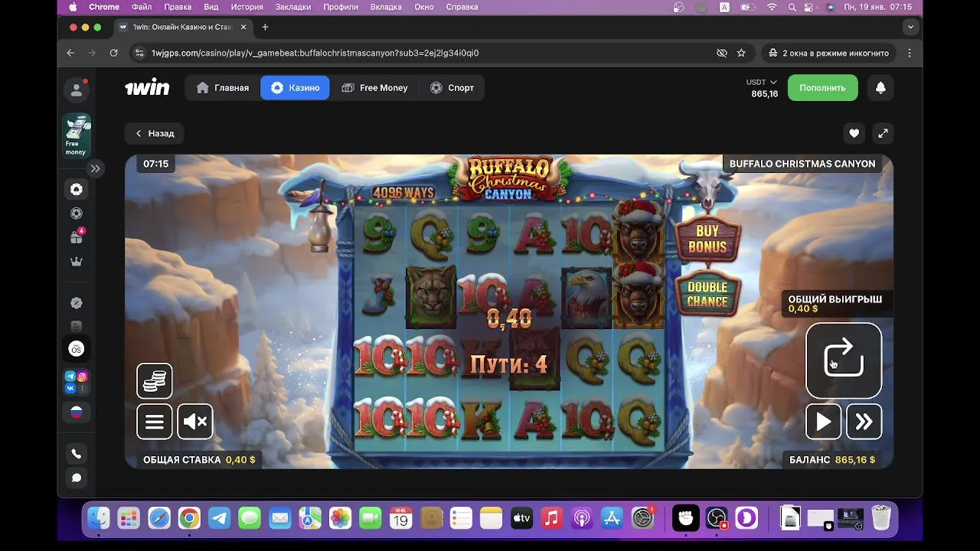Reload the page in Chrome
The width and height of the screenshot is (980, 551).
coord(113,53)
